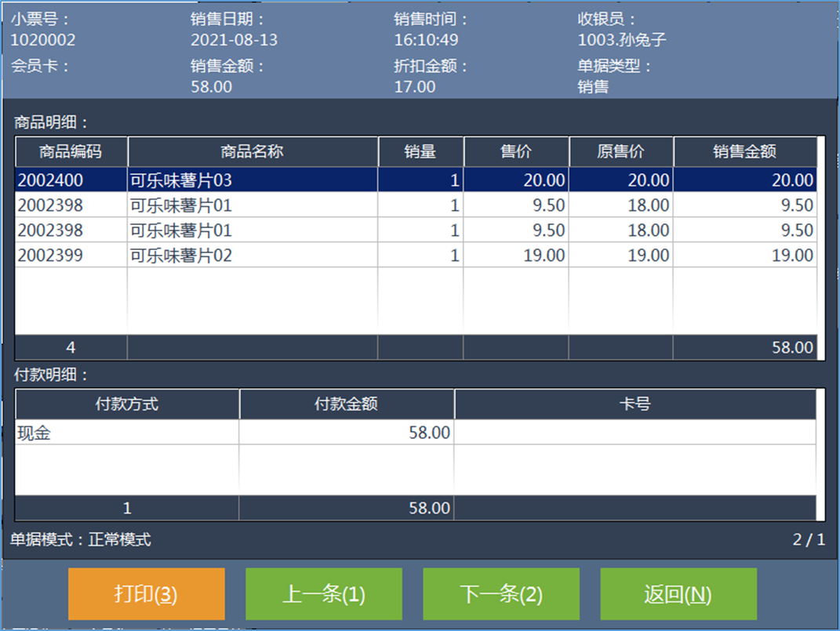Screen dimensions: 840x631
Task: Click the 返回(N) return button
Action: (678, 593)
